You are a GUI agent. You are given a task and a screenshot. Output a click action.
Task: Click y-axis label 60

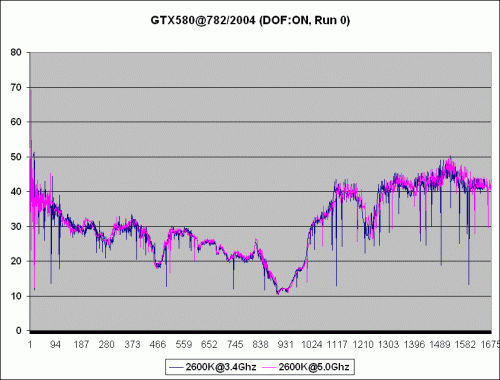[x=16, y=122]
